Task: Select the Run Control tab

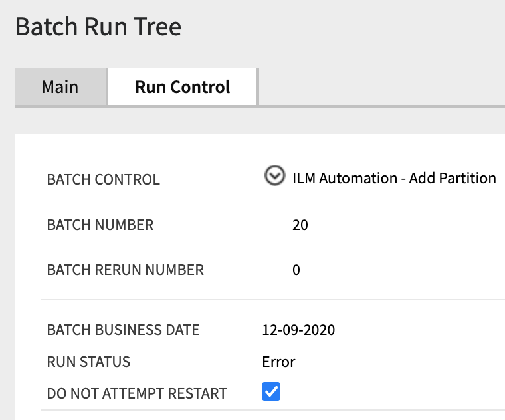Action: click(183, 87)
